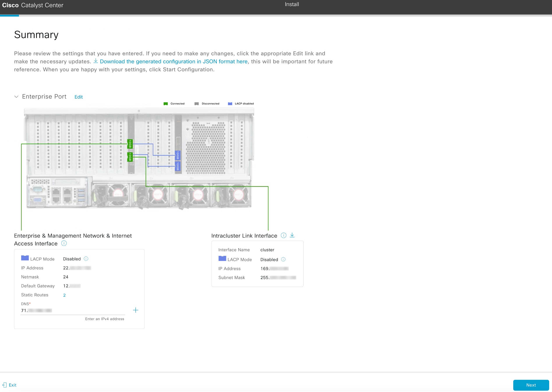Collapse the Enterprise Port section
Image resolution: width=552 pixels, height=392 pixels.
point(16,97)
